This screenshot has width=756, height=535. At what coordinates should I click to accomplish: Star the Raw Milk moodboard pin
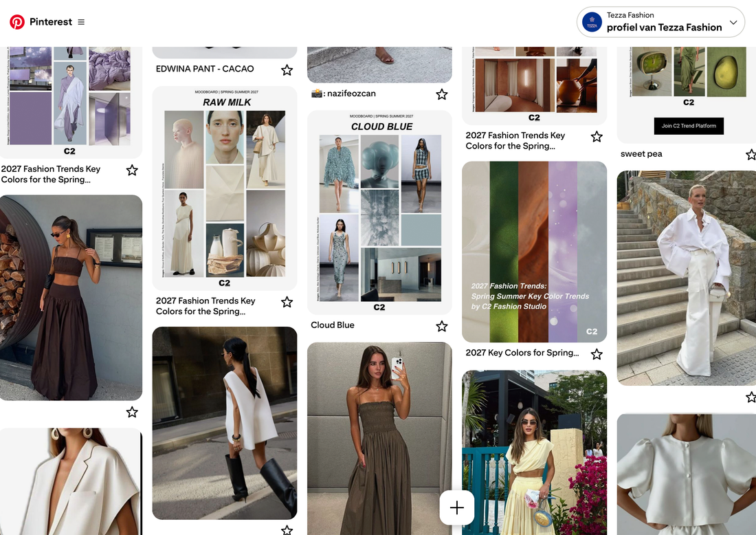click(287, 302)
